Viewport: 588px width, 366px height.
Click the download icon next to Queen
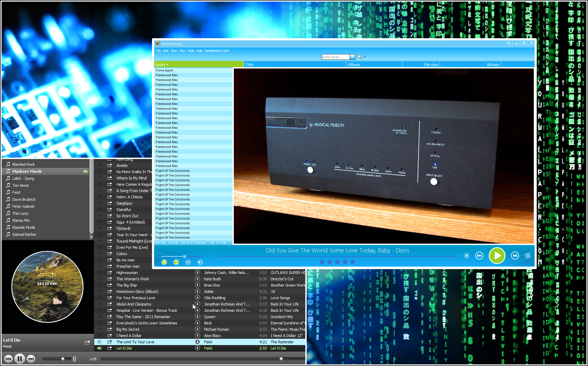tap(197, 317)
